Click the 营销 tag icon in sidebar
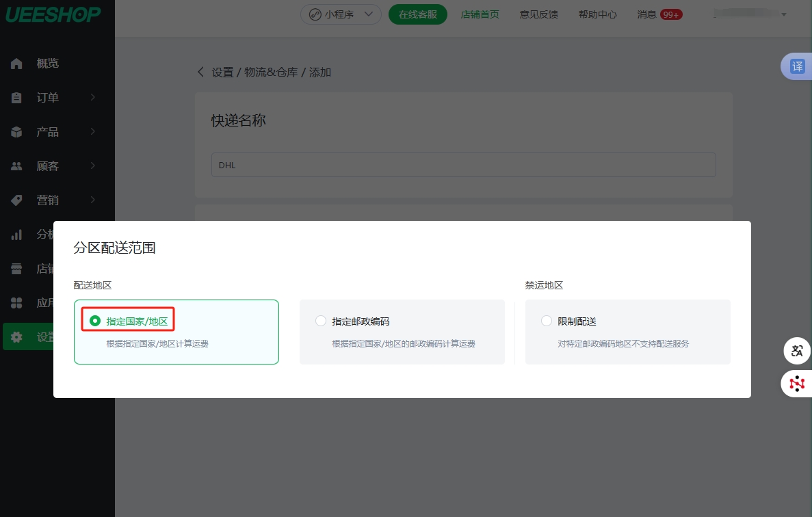The height and width of the screenshot is (517, 812). click(x=17, y=200)
